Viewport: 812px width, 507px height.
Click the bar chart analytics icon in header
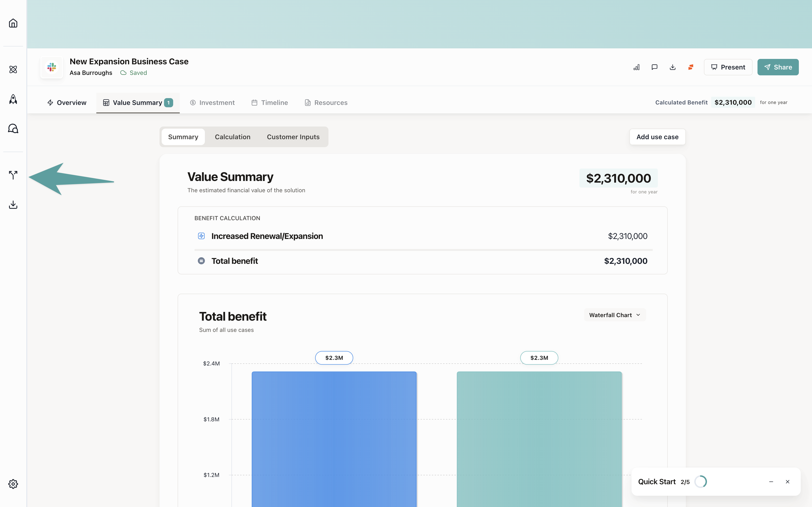tap(636, 67)
